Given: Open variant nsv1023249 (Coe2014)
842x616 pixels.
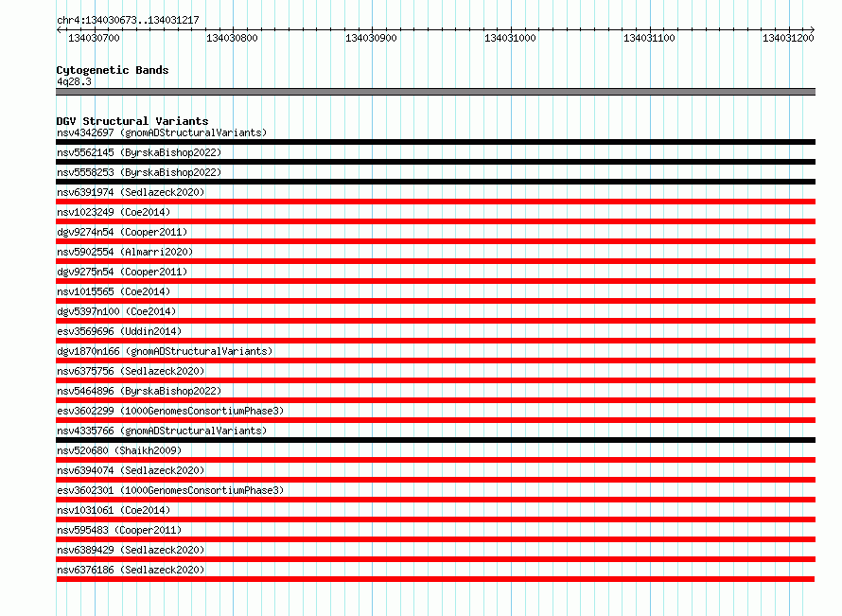Looking at the screenshot, I should coord(114,212).
